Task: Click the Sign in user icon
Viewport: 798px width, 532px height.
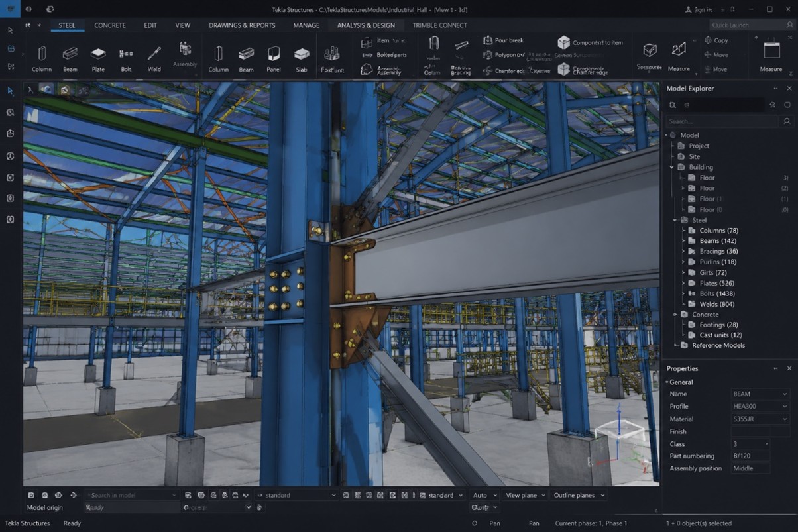Action: click(689, 9)
